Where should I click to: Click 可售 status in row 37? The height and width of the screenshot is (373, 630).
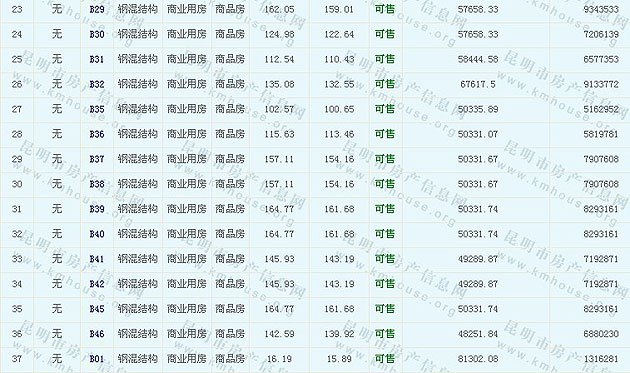(x=385, y=359)
